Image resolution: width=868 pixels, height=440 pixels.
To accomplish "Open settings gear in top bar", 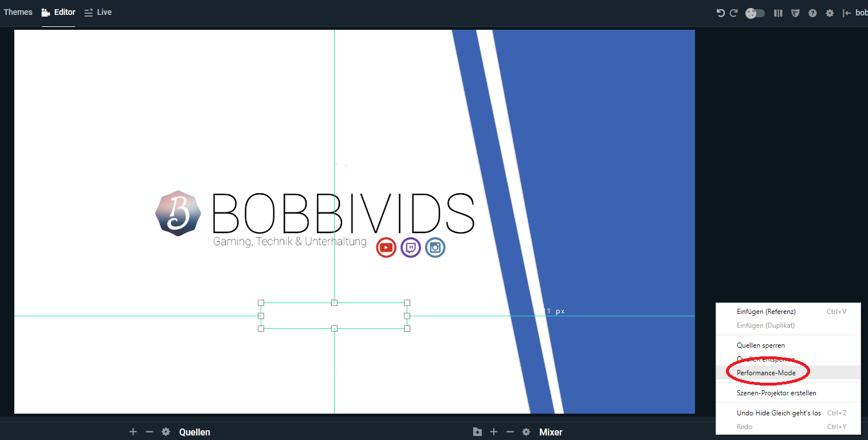I will click(x=830, y=13).
